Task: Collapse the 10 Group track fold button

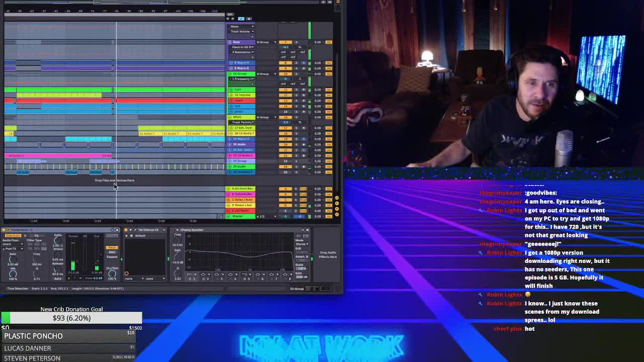Action: [x=229, y=73]
